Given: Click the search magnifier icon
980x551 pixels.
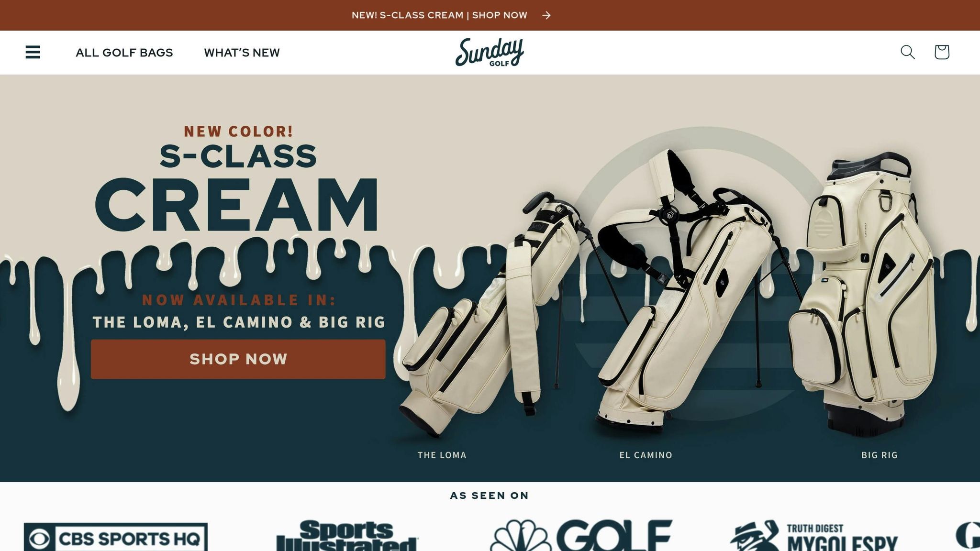Looking at the screenshot, I should pyautogui.click(x=907, y=52).
